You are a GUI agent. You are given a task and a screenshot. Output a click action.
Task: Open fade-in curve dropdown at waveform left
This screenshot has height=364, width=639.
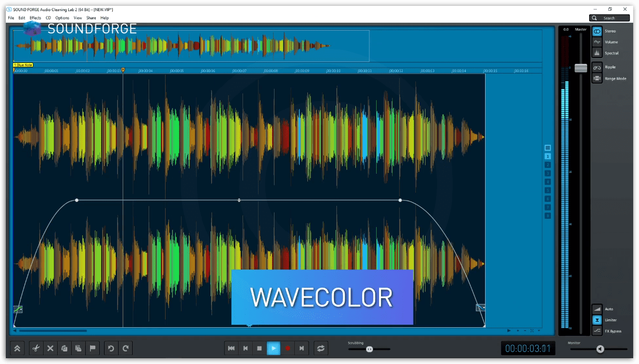[18, 309]
